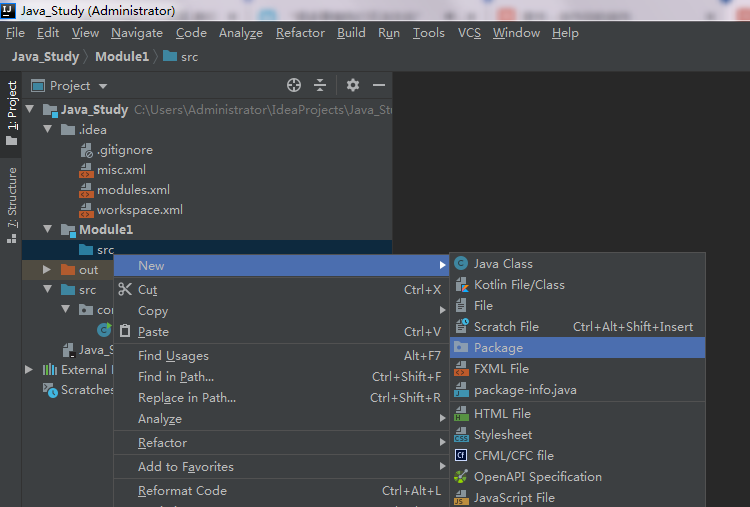Open the Help menu
This screenshot has height=507, width=750.
click(565, 33)
